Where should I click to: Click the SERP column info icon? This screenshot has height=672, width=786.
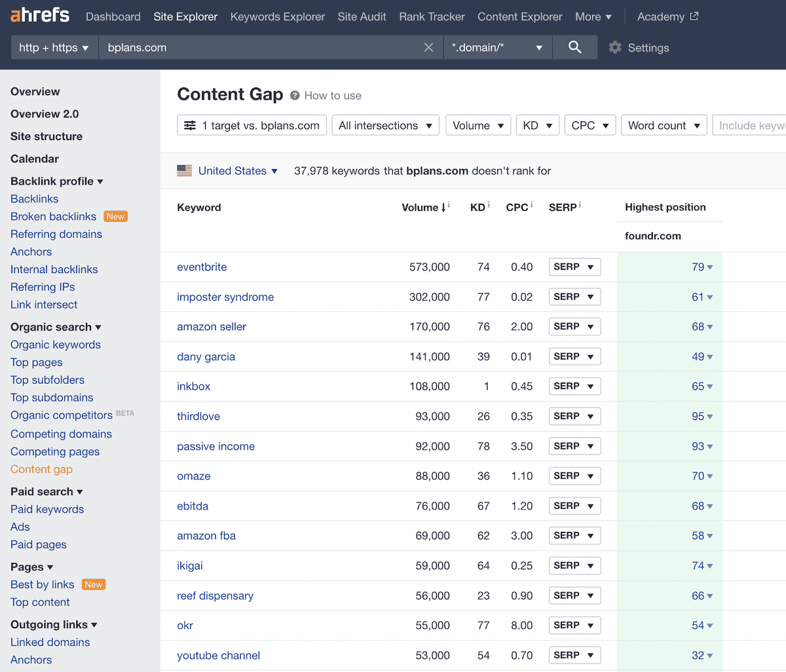[x=580, y=205]
